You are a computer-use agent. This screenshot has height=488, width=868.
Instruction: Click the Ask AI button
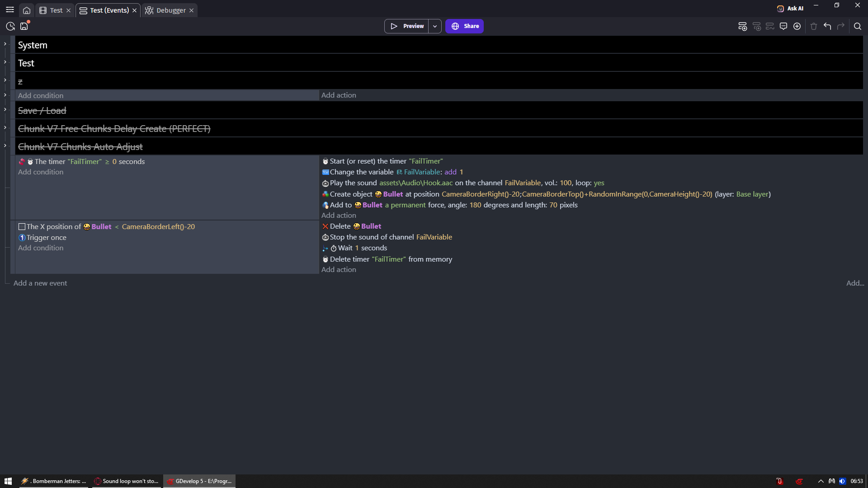click(790, 9)
